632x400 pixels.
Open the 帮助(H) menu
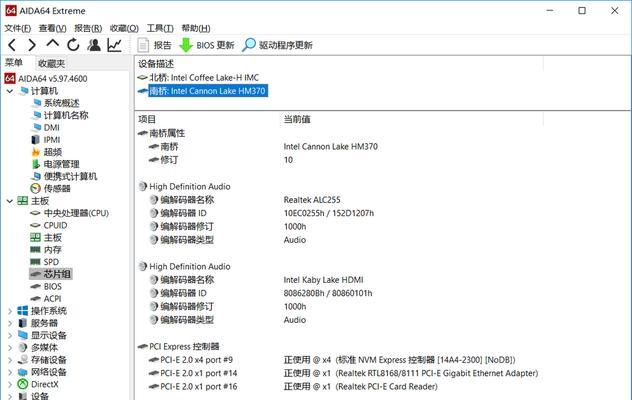pyautogui.click(x=196, y=28)
